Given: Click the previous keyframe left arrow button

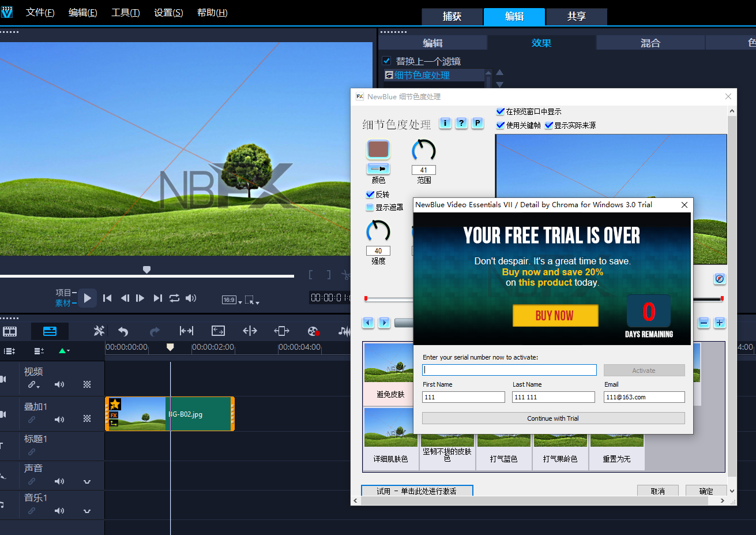Looking at the screenshot, I should pos(368,323).
